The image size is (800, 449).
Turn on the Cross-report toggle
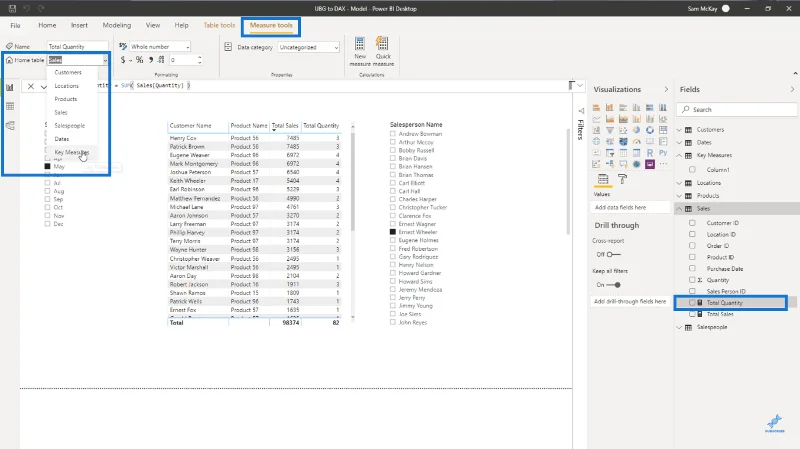point(614,254)
